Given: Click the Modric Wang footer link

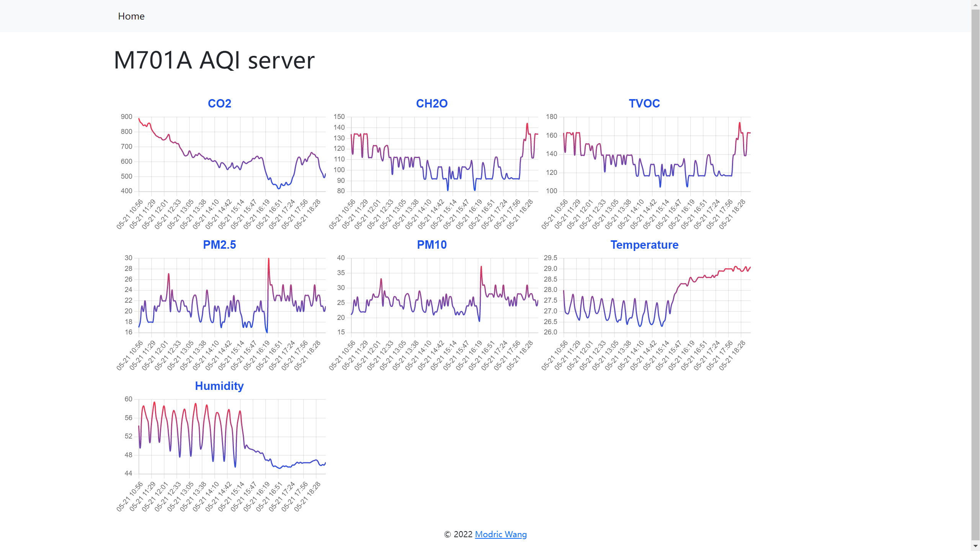Looking at the screenshot, I should click(500, 534).
